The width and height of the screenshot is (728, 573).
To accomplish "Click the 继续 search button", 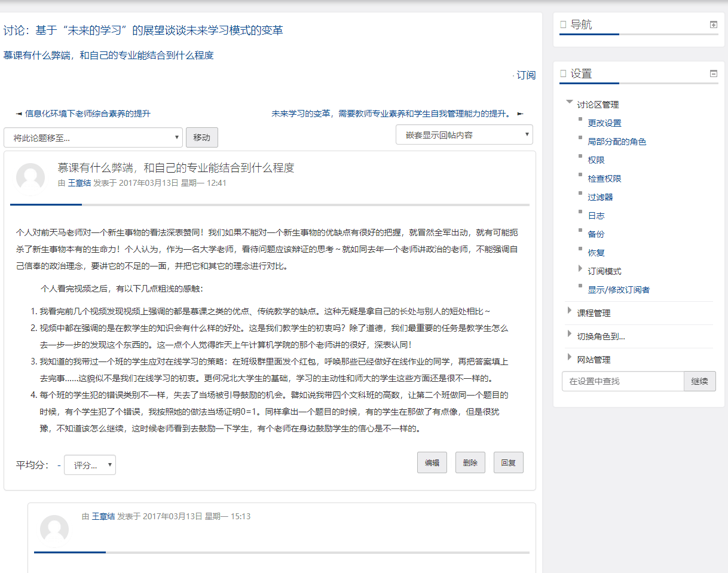I will [x=699, y=381].
